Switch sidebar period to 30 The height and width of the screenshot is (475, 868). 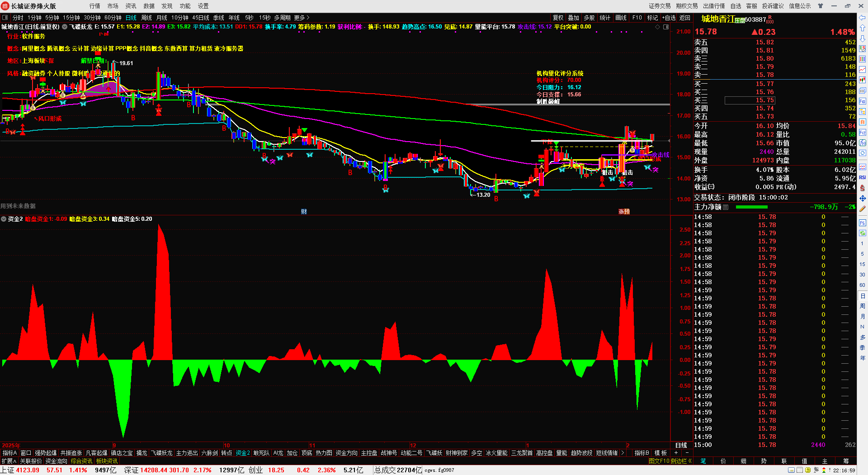[x=863, y=275]
